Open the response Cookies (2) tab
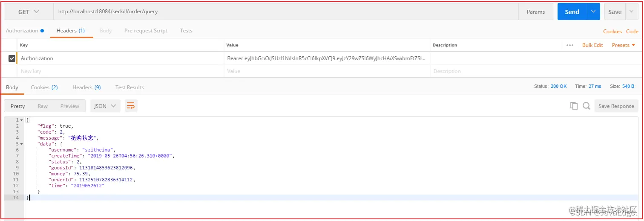The image size is (644, 221). [x=44, y=87]
